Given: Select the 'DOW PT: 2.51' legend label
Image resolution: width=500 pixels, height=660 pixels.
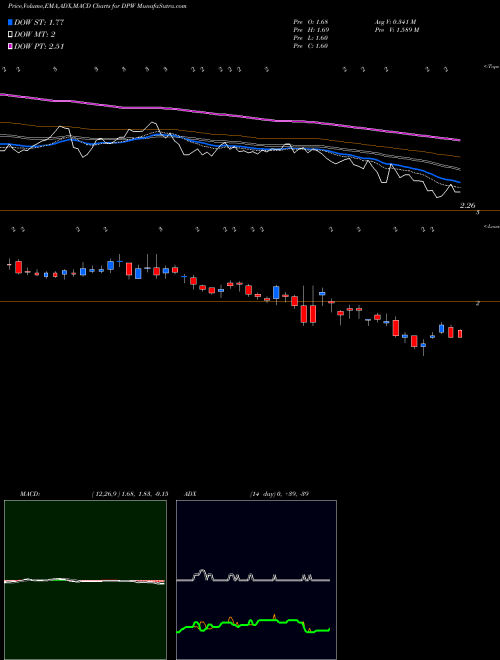Looking at the screenshot, I should point(39,46).
